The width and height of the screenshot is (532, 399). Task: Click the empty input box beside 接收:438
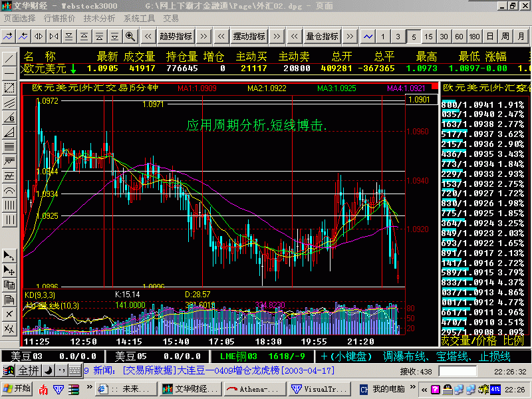click(x=458, y=371)
